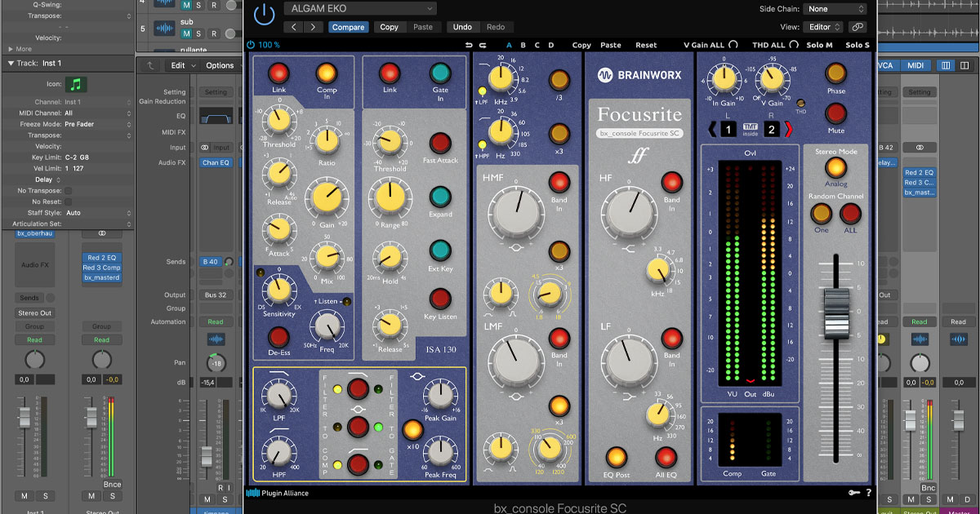The image size is (980, 514).
Task: Click the compressor Threshold knob
Action: click(x=279, y=122)
